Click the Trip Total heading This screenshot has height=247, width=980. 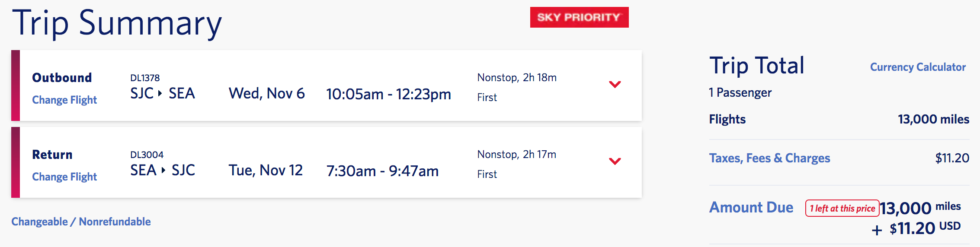point(756,66)
